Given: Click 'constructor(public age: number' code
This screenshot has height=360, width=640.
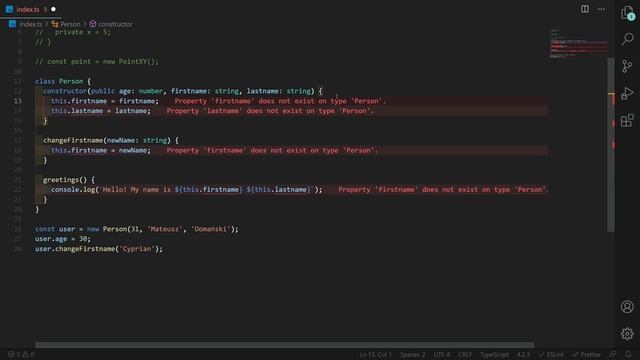Looking at the screenshot, I should (x=103, y=91).
